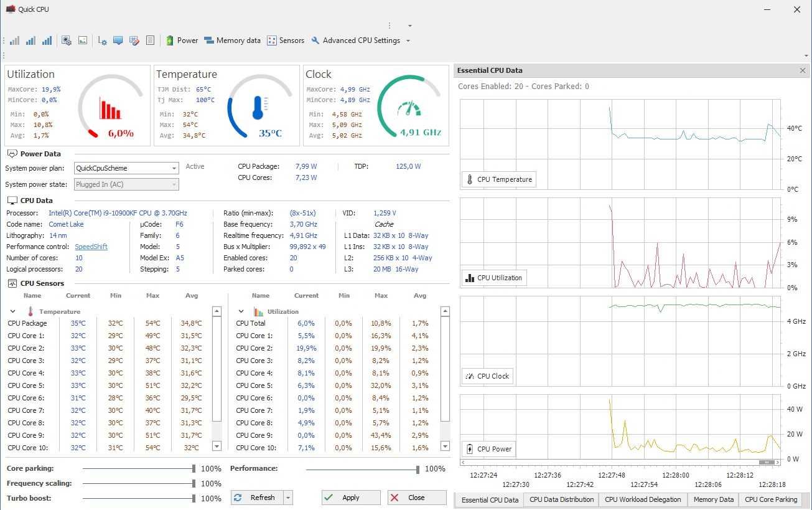Click the Cores Enabled status text
The width and height of the screenshot is (812, 510).
[523, 87]
